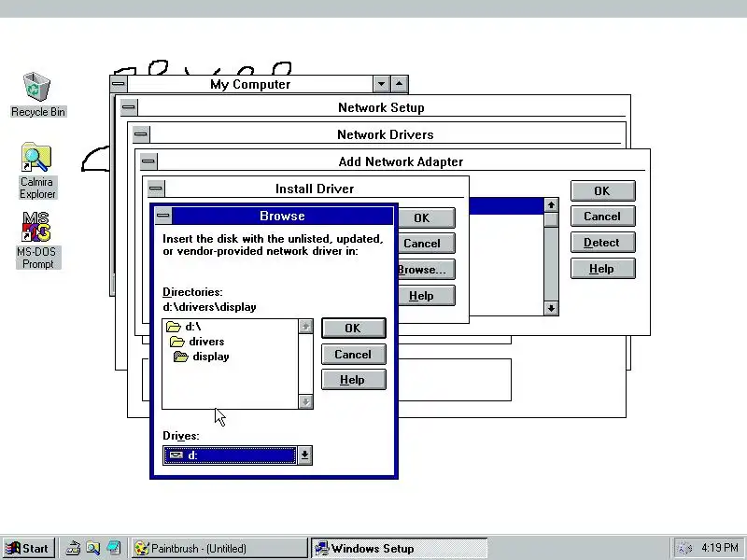Click the Start button on the taskbar
This screenshot has height=560, width=747.
[28, 548]
